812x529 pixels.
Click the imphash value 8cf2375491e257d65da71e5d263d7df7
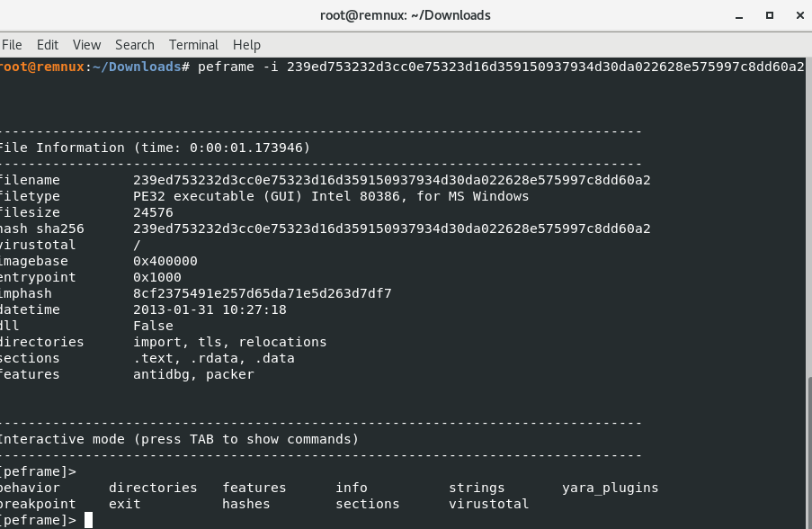tap(262, 293)
